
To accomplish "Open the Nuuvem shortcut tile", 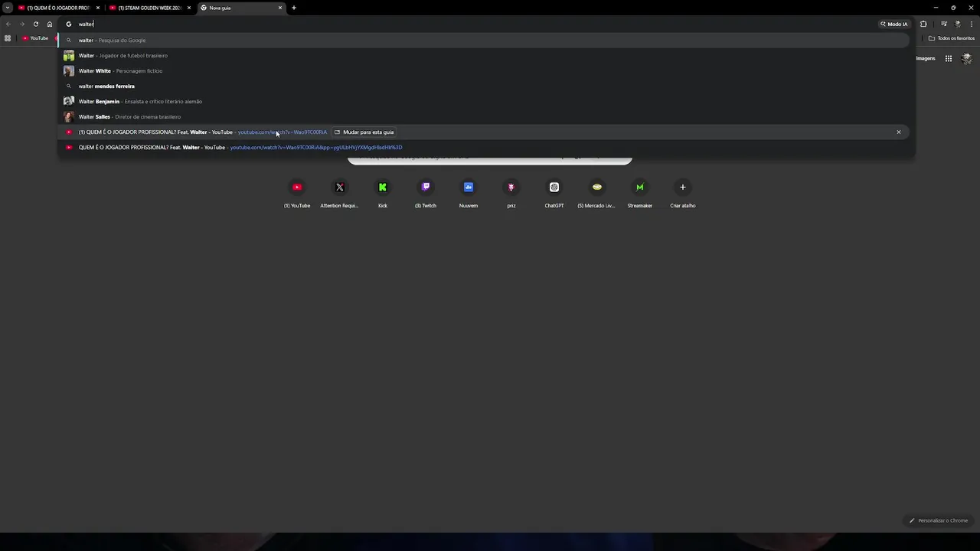I will pyautogui.click(x=469, y=194).
